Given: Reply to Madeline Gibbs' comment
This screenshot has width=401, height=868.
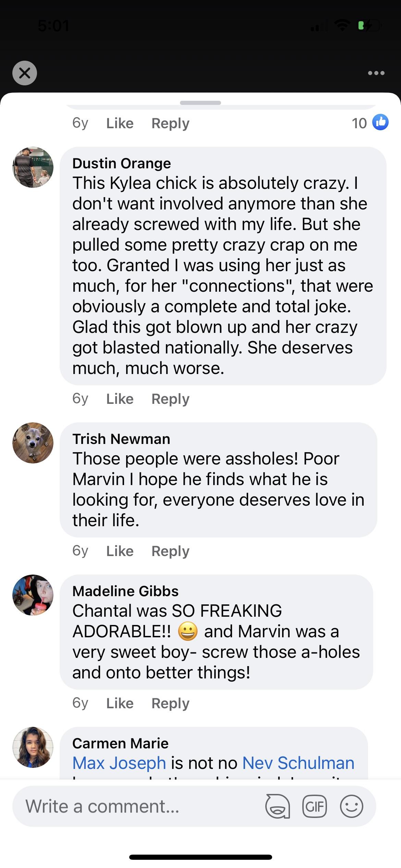Looking at the screenshot, I should click(x=170, y=703).
